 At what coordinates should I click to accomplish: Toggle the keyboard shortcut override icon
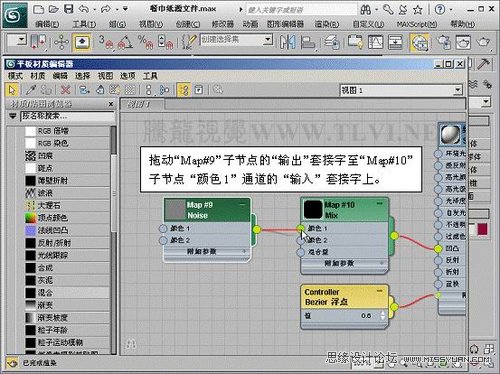(x=82, y=42)
